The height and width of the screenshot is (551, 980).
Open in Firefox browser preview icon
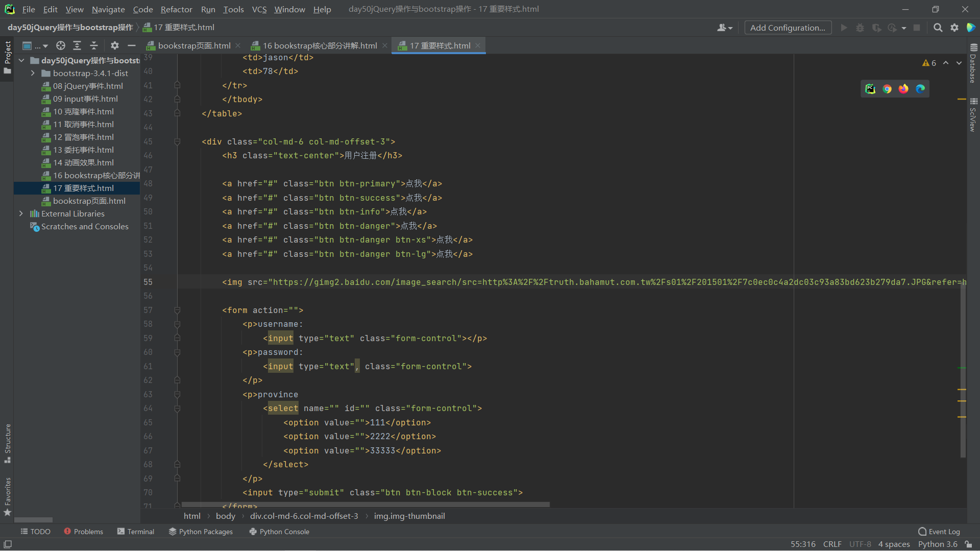903,89
